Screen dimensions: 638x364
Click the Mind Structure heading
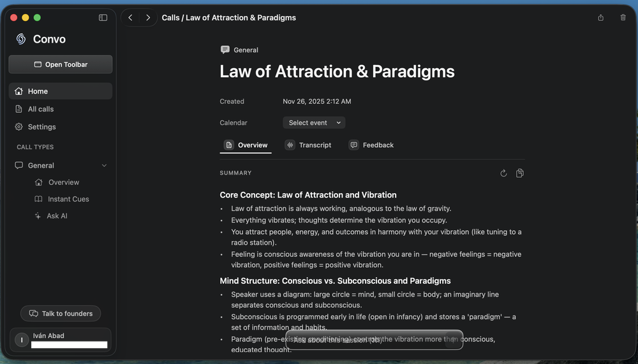336,281
